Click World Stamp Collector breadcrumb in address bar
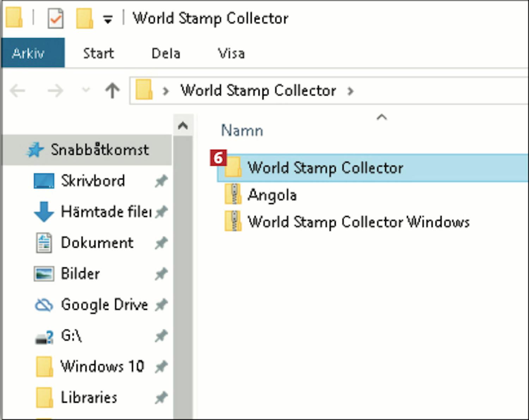This screenshot has width=529, height=420. 258,91
